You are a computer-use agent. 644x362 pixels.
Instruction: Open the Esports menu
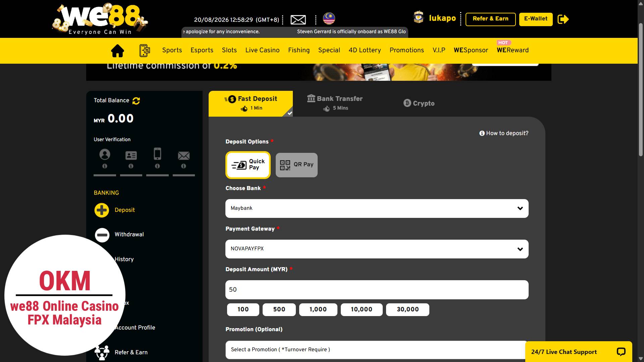(x=202, y=50)
